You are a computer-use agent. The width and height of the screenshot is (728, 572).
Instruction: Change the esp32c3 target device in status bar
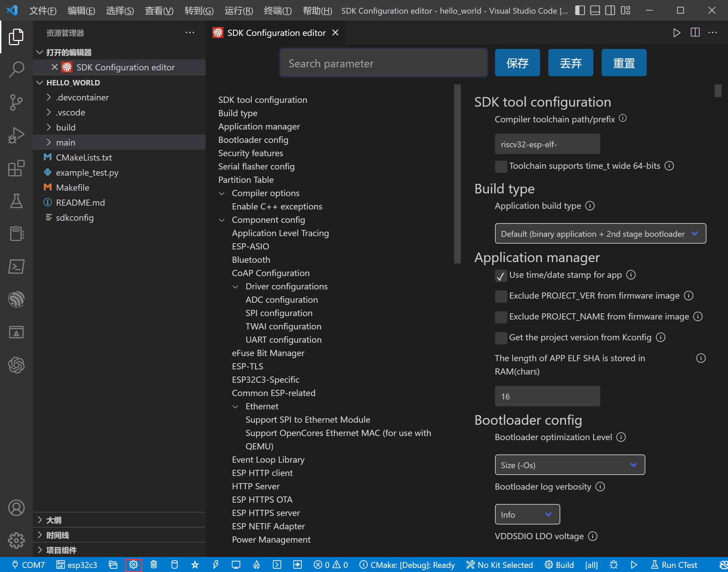(x=77, y=565)
